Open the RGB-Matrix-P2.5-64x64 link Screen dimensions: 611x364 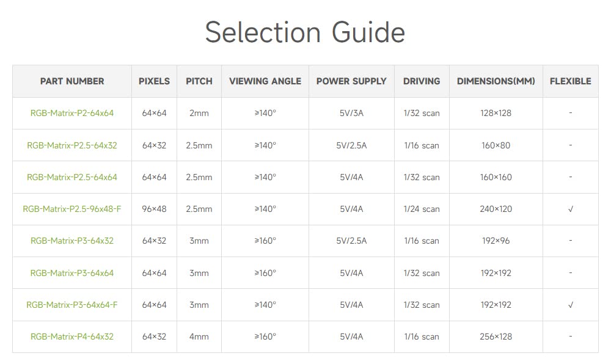pos(72,177)
